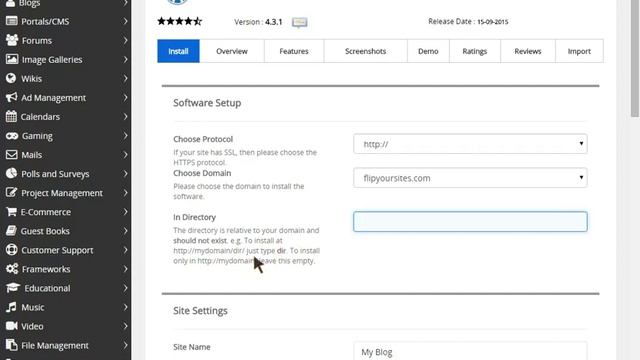Click the E-Commerce shopping cart icon
Image resolution: width=640 pixels, height=360 pixels.
[11, 211]
